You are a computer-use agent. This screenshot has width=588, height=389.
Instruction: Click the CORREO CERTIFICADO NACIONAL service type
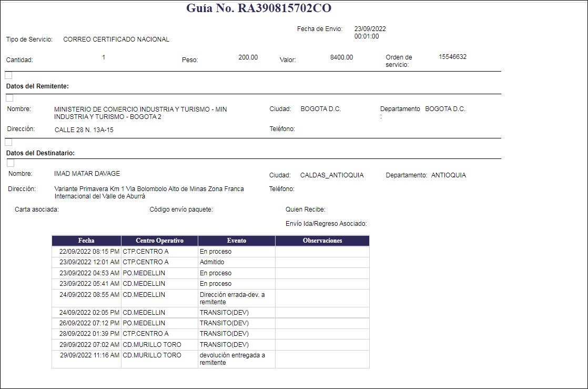pyautogui.click(x=116, y=39)
